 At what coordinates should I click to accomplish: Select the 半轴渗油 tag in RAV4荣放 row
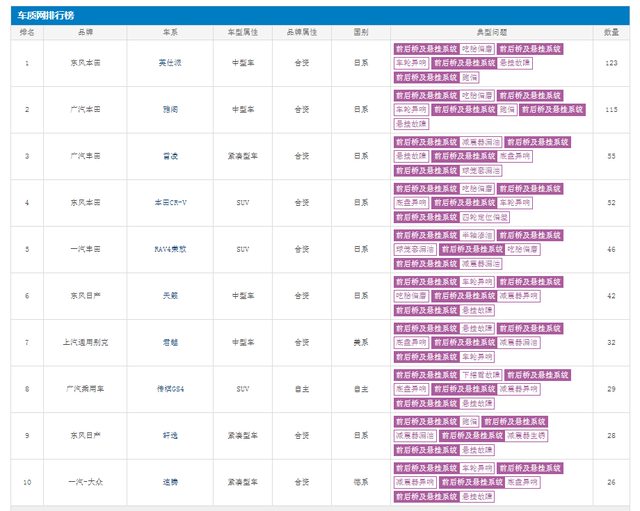click(x=477, y=235)
